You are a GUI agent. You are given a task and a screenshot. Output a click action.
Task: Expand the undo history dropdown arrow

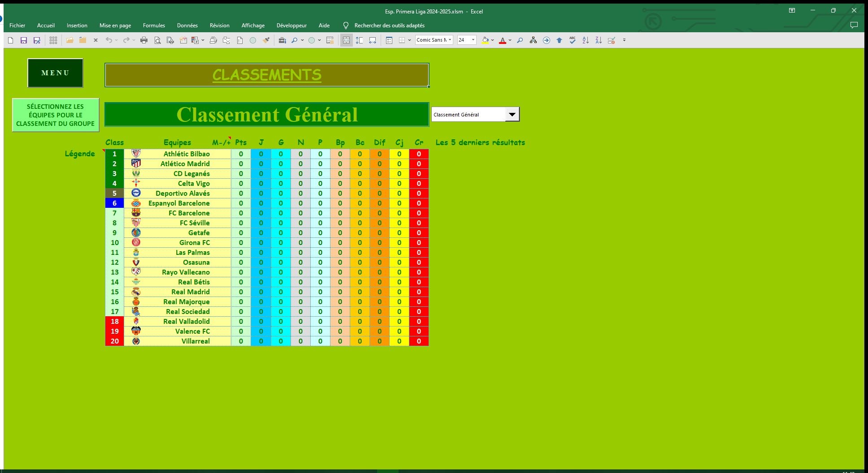(116, 40)
